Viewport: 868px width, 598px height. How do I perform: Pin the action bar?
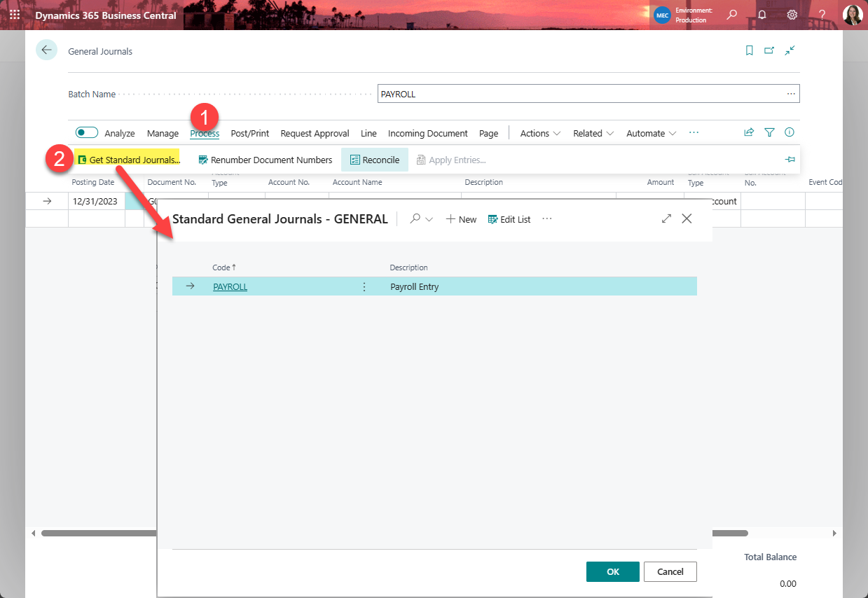pos(790,160)
